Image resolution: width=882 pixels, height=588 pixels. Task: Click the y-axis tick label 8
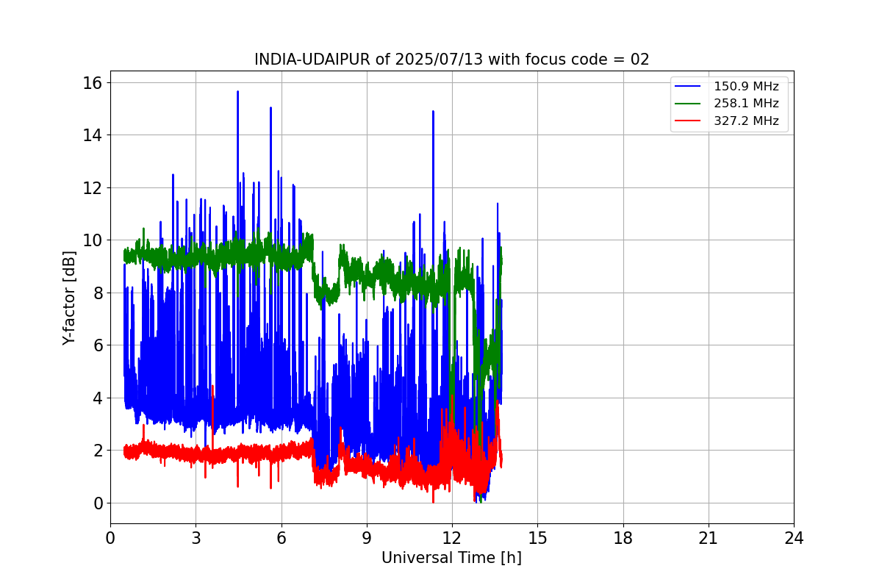tap(98, 293)
